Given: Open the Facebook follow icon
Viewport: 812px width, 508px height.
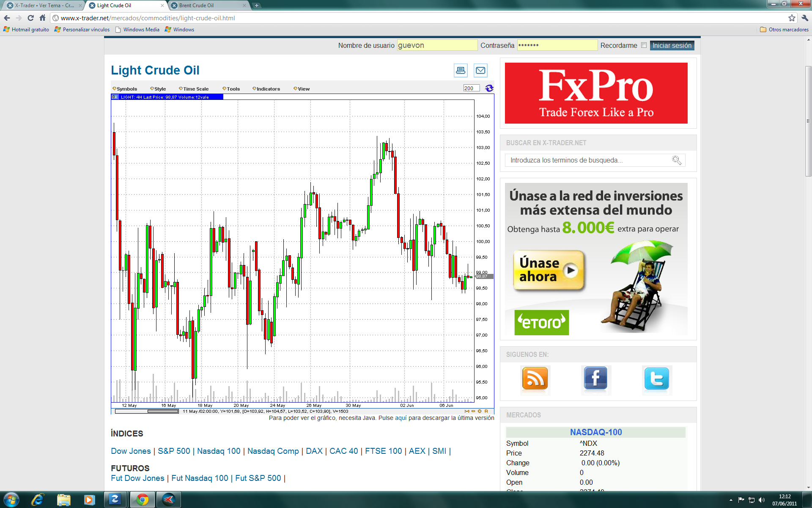Looking at the screenshot, I should pos(595,378).
